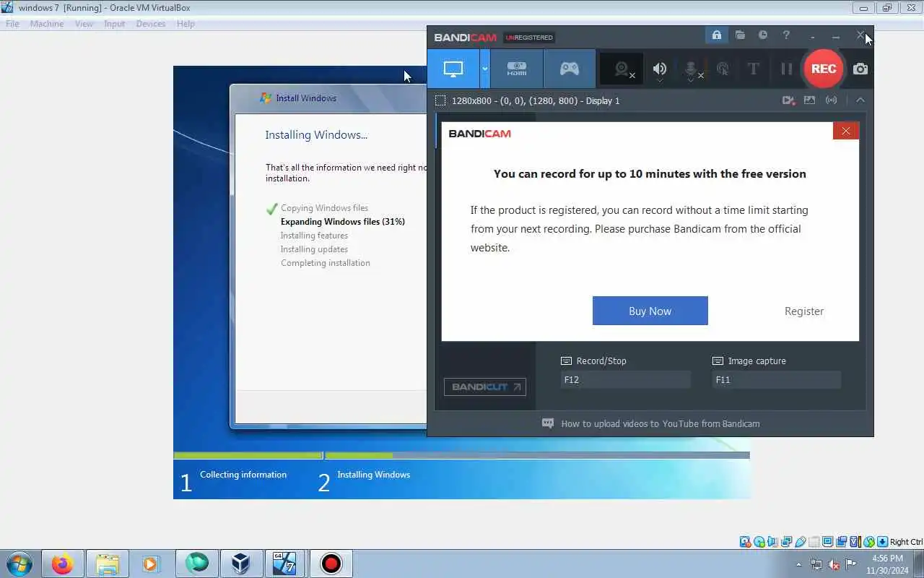Show hidden tray icons arrow
Image resolution: width=924 pixels, height=578 pixels.
pos(798,564)
